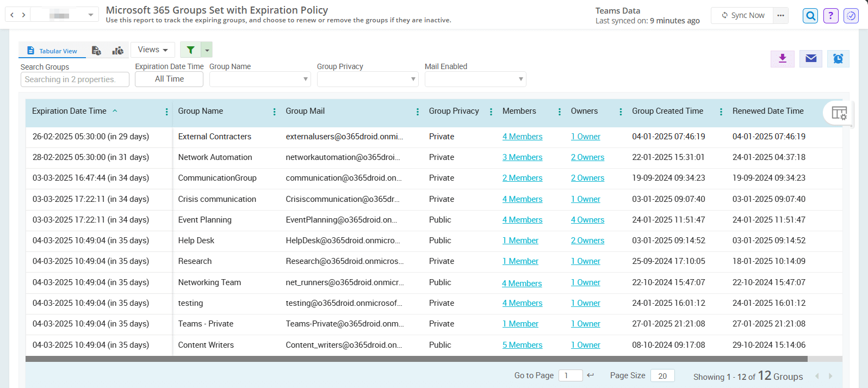Screen dimensions: 868x388
Task: Switch to the chart view icon
Action: (117, 51)
